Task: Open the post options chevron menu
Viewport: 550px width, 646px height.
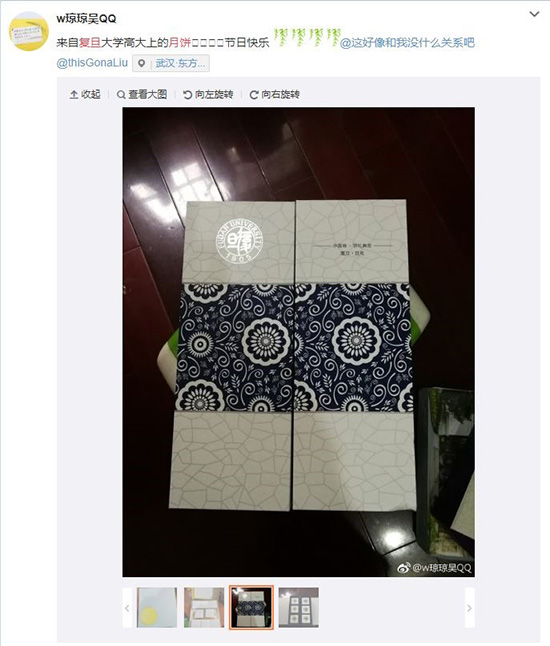Action: click(x=534, y=14)
